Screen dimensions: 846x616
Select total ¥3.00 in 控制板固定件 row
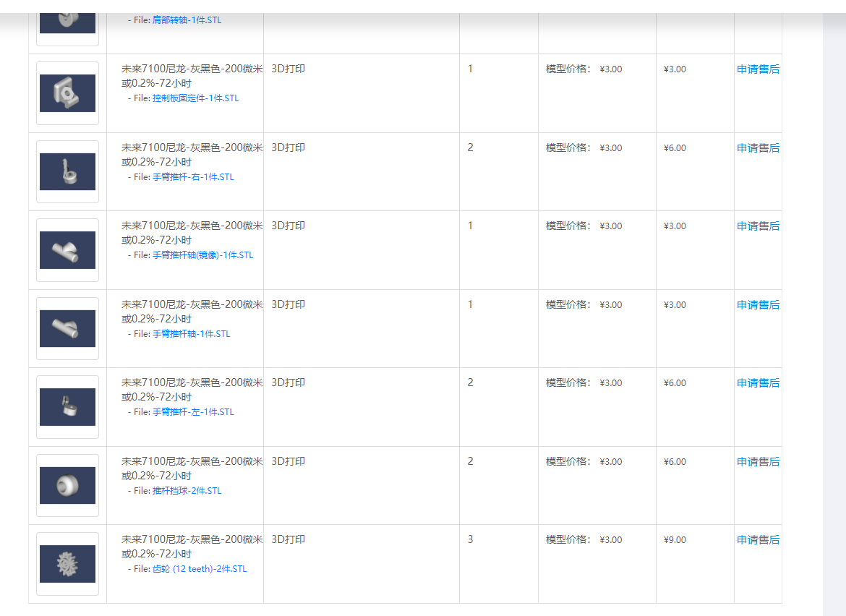pyautogui.click(x=675, y=69)
